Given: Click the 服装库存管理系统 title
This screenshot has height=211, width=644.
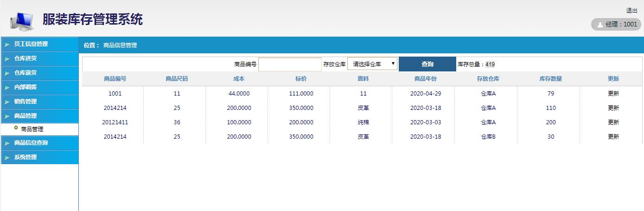Looking at the screenshot, I should [92, 19].
